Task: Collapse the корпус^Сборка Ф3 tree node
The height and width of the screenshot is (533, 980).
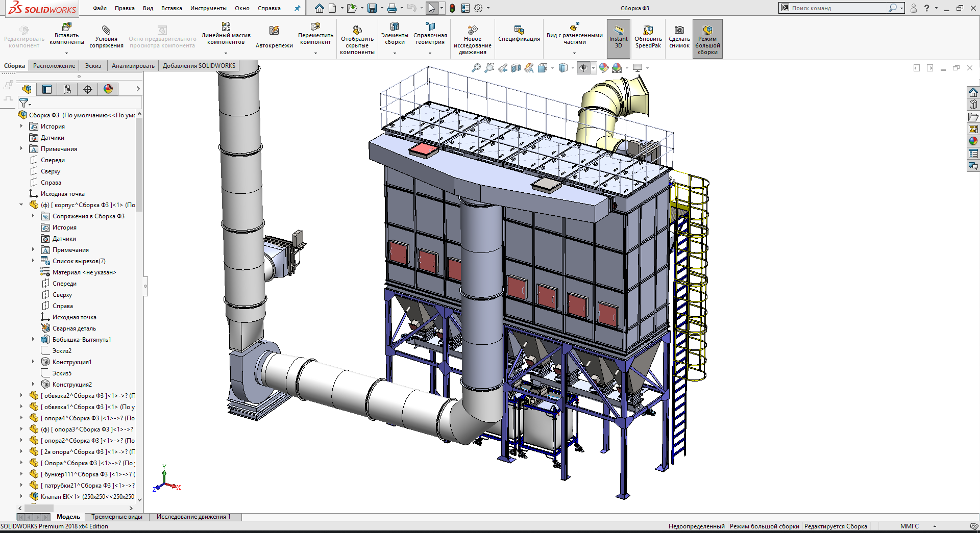Action: [x=21, y=205]
